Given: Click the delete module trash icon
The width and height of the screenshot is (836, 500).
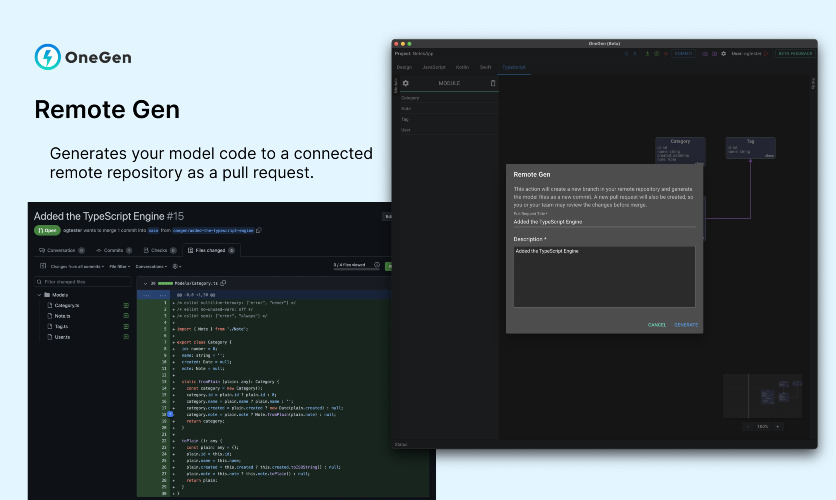Looking at the screenshot, I should tap(492, 83).
